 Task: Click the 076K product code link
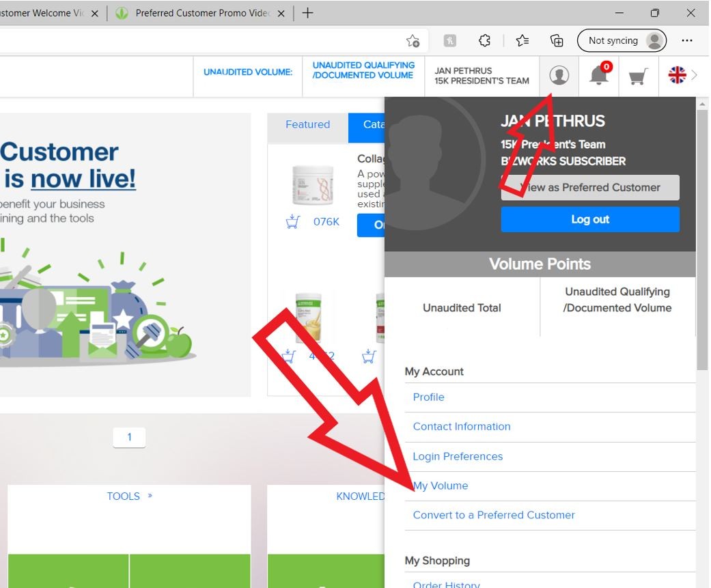326,222
